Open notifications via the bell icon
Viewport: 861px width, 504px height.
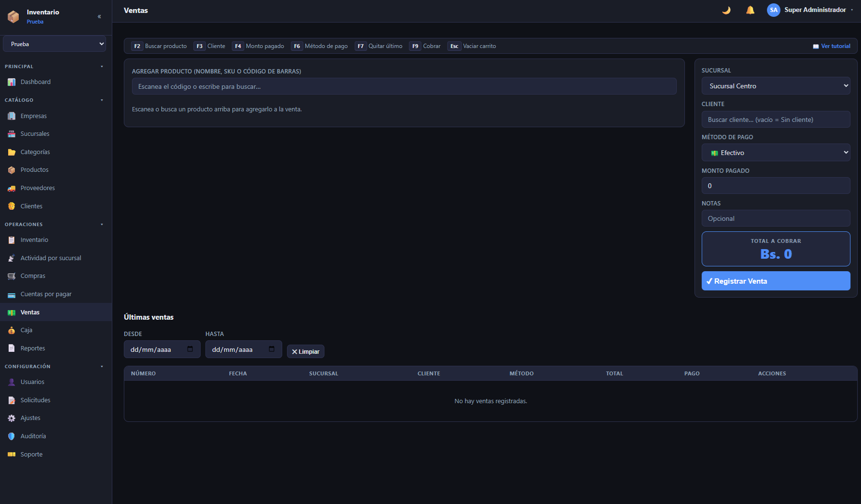click(750, 10)
